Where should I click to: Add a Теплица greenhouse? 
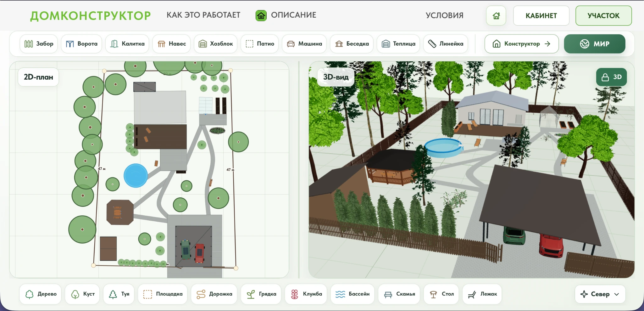pos(398,44)
